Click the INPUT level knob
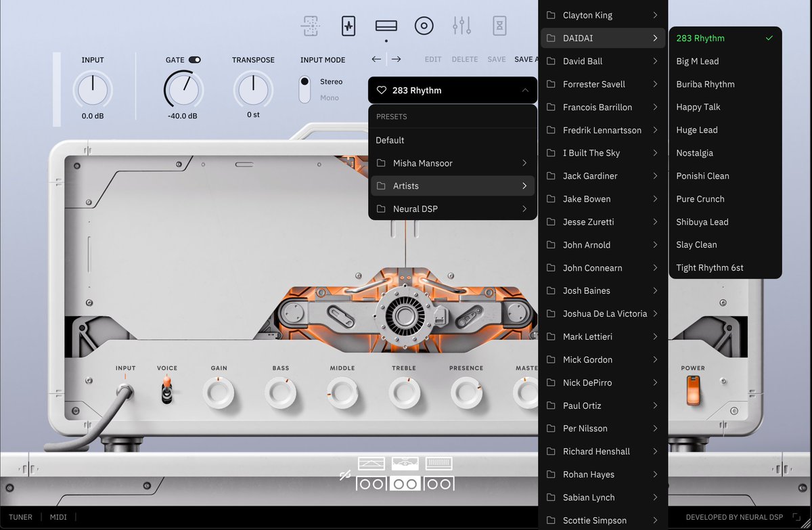The width and height of the screenshot is (812, 530). coord(93,90)
